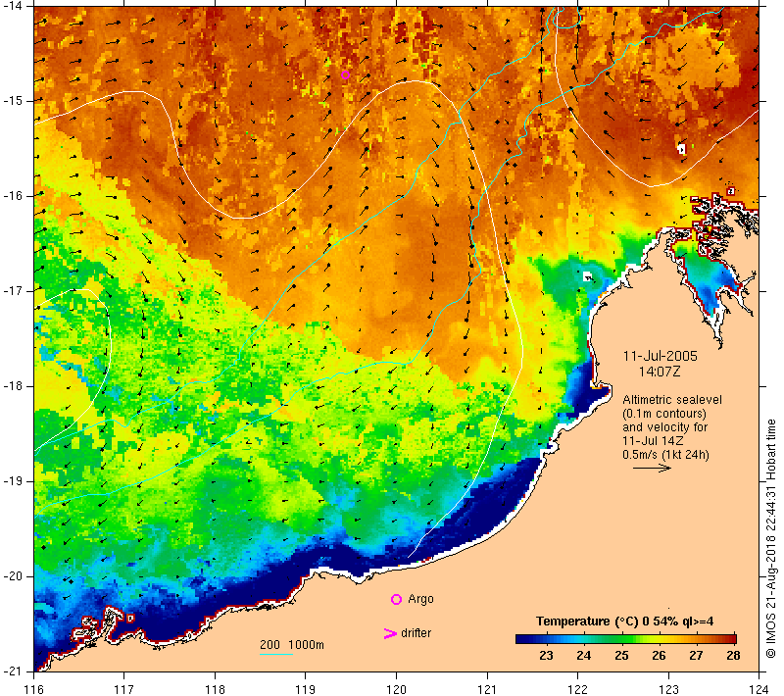
Task: Click the '-16' latitude axis label
Action: pyautogui.click(x=12, y=195)
